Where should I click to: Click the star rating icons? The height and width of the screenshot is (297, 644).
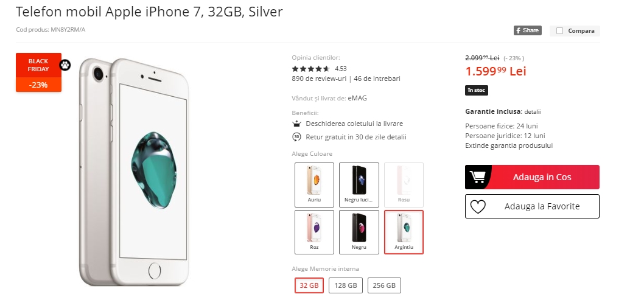[x=310, y=69]
